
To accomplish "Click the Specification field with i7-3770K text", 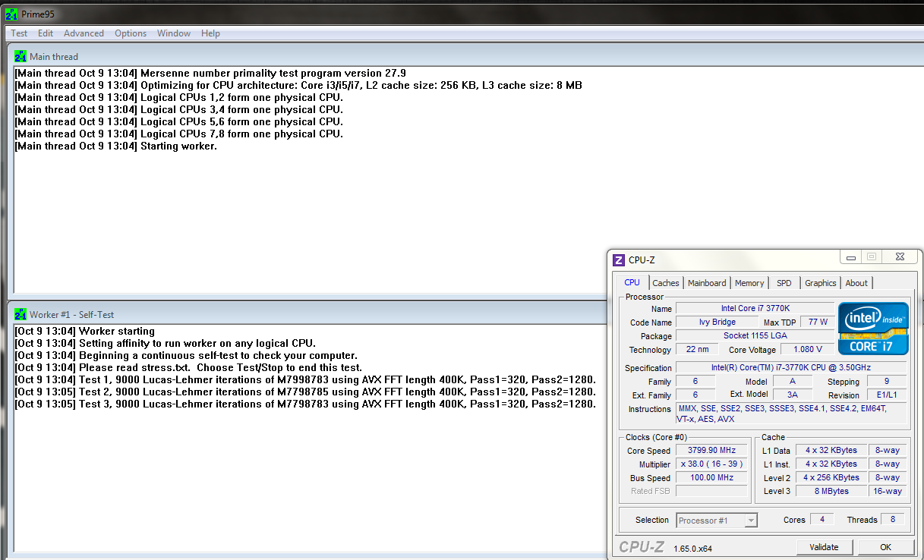I will pyautogui.click(x=791, y=368).
